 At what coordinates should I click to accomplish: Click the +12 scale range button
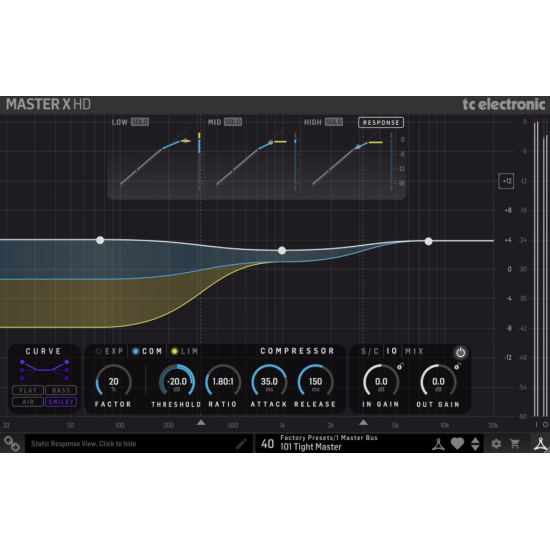[506, 181]
